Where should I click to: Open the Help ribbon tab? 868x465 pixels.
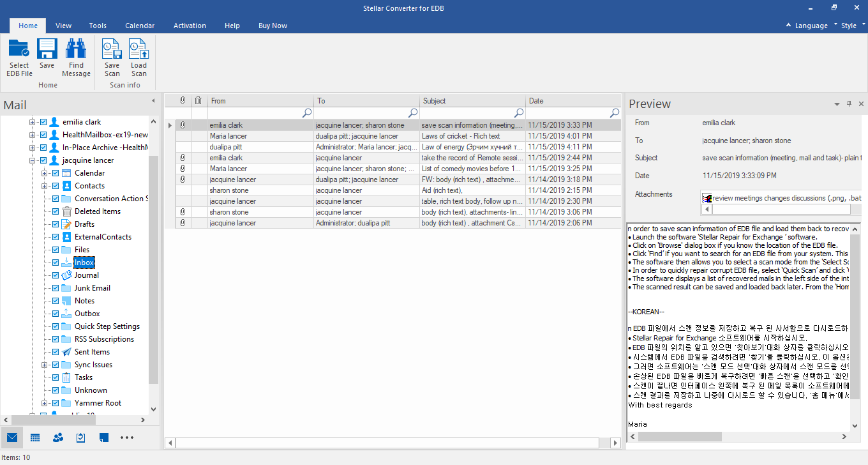(232, 26)
